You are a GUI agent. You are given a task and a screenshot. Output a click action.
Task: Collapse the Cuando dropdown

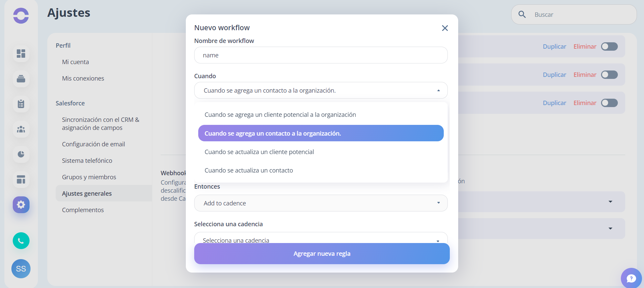click(x=321, y=90)
